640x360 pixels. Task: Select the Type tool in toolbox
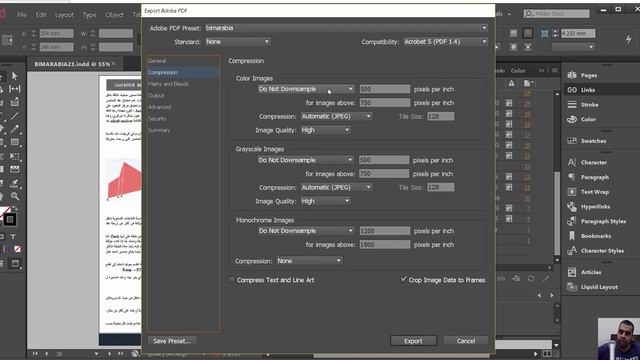pos(13,237)
